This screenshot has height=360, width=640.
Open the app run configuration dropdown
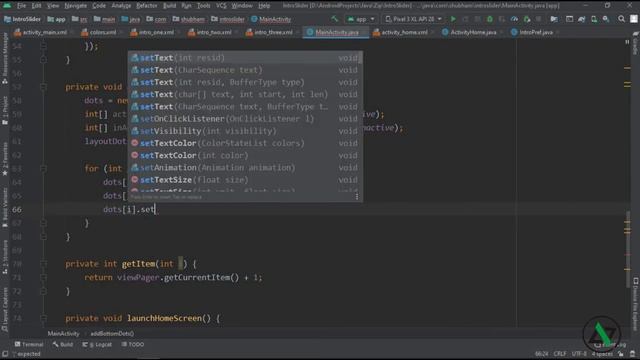tap(361, 19)
